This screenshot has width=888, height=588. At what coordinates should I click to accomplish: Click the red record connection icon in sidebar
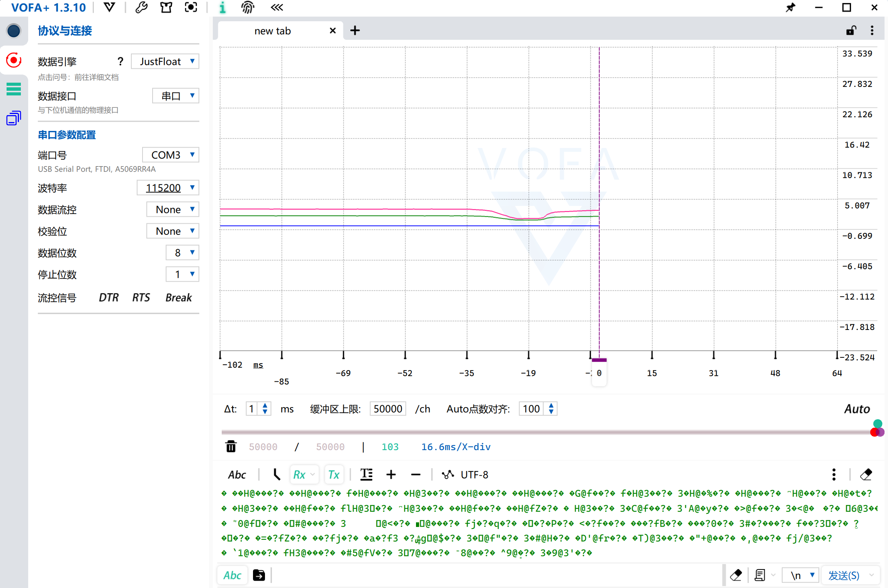(x=14, y=60)
